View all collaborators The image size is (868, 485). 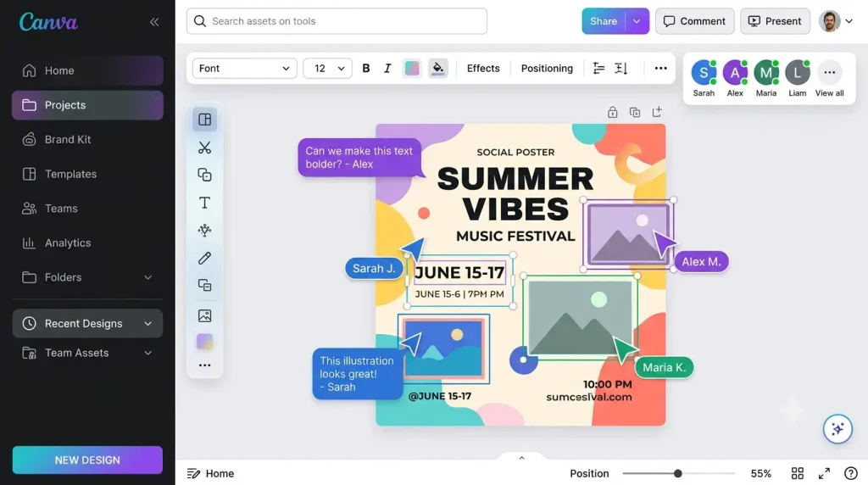click(829, 78)
